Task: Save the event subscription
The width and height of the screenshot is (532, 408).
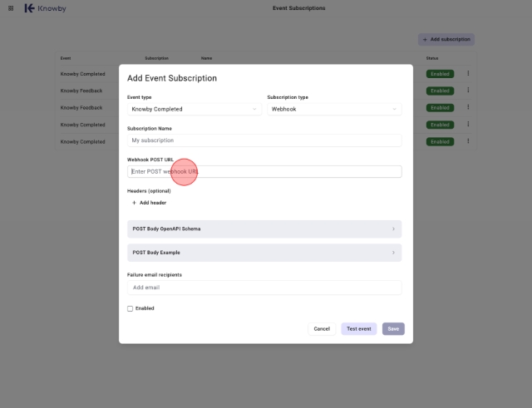Action: coord(393,329)
